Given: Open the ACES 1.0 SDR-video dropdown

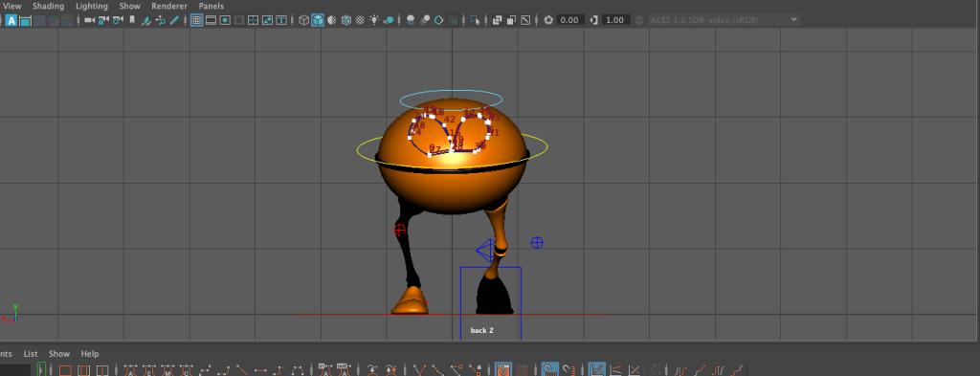Looking at the screenshot, I should pyautogui.click(x=724, y=20).
